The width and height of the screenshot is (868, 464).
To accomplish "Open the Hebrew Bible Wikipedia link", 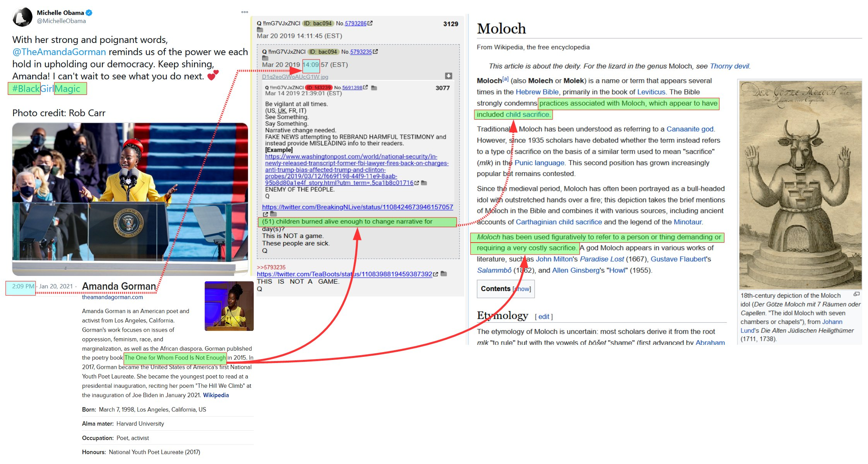I will [537, 92].
